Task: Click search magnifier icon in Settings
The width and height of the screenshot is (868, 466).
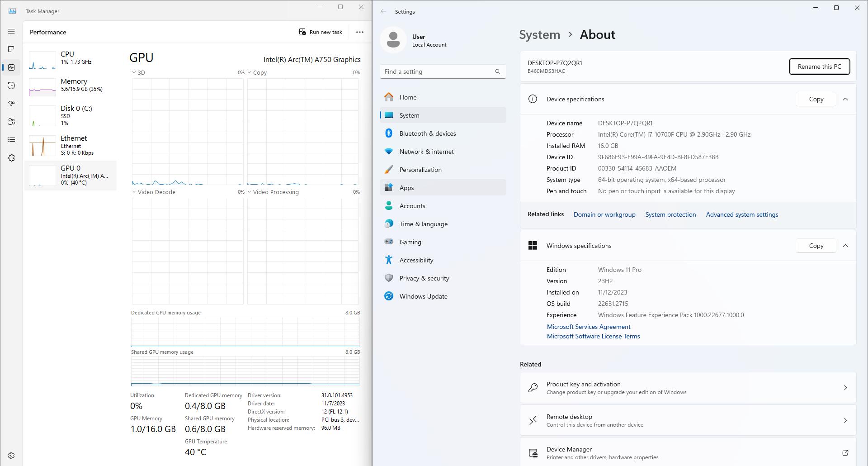Action: (498, 71)
